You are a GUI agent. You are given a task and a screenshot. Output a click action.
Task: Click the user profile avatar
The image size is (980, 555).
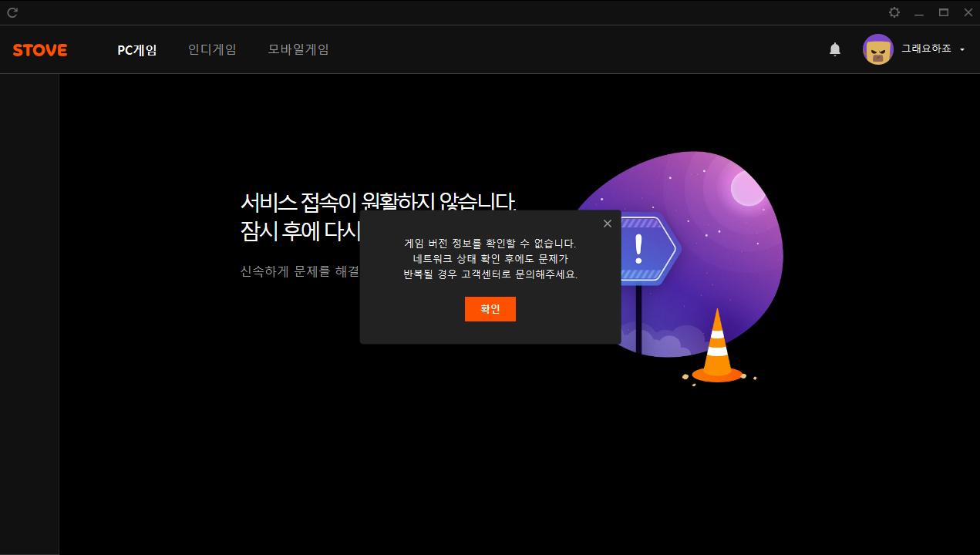877,49
